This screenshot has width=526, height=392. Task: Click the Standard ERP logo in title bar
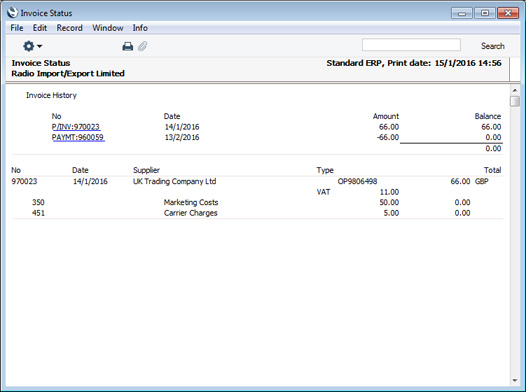[12, 13]
